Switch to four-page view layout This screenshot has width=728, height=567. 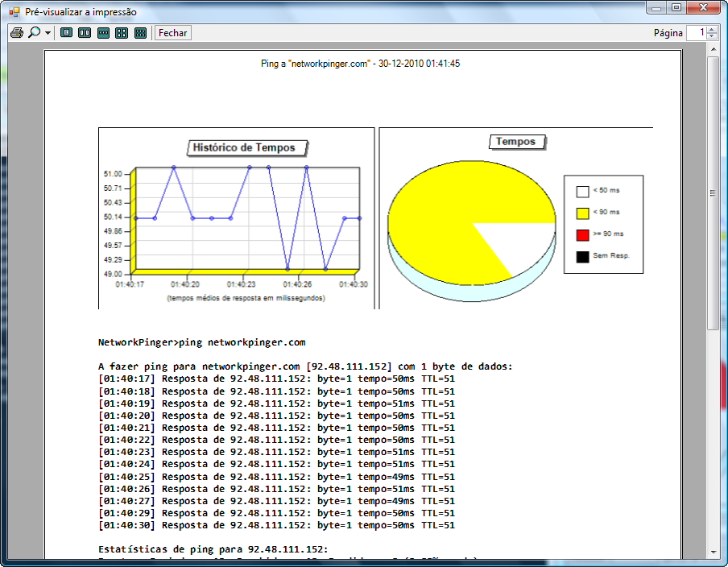pos(122,33)
